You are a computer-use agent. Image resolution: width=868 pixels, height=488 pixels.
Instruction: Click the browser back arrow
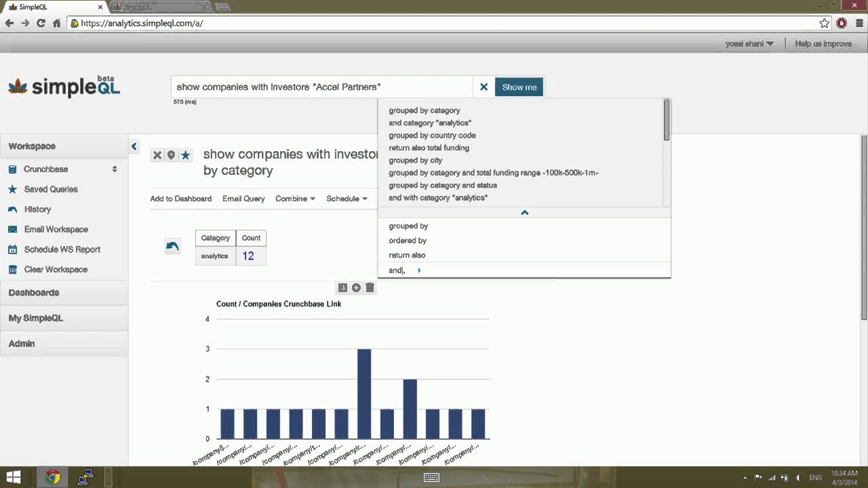click(x=9, y=23)
